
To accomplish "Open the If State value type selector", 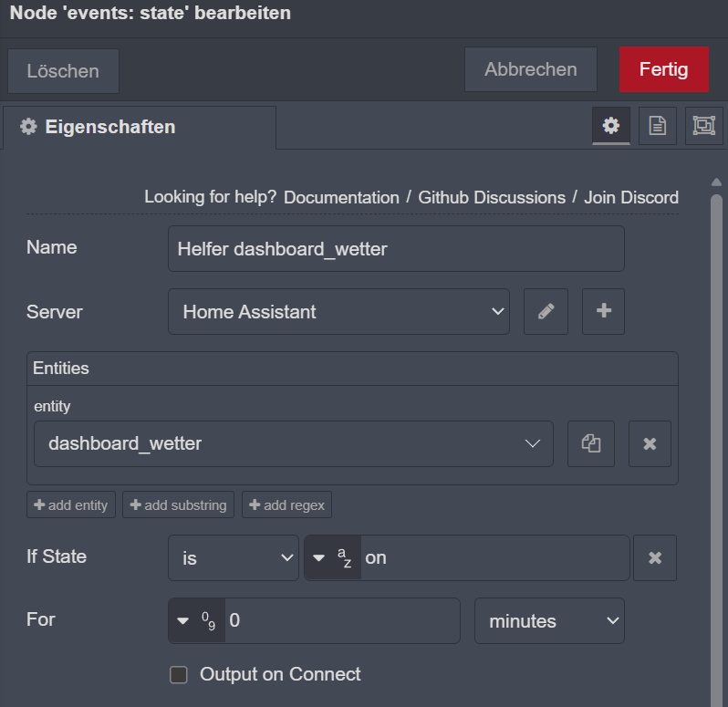I will [x=332, y=557].
